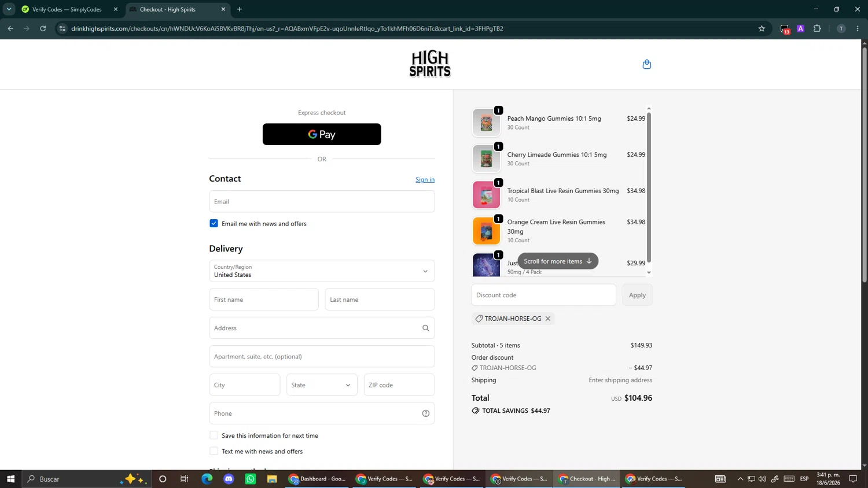Click the order summary items scrollbar
The width and height of the screenshot is (868, 488).
point(649,187)
